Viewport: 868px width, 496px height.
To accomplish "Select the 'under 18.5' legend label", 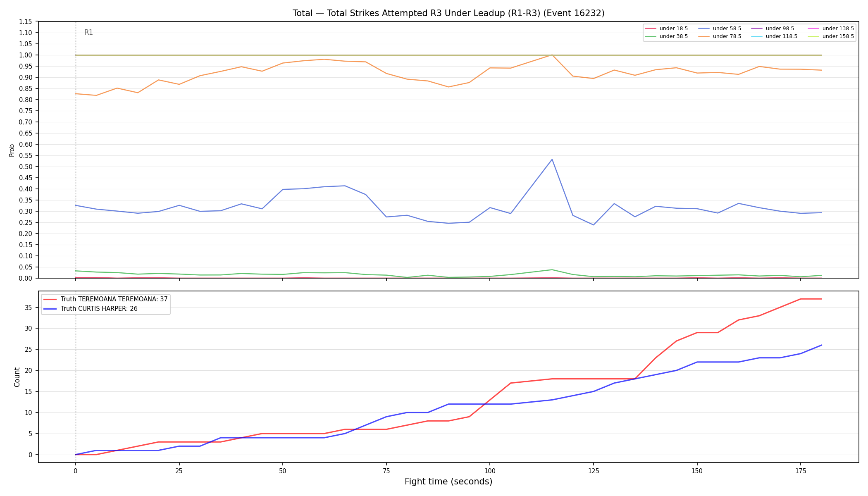I will [x=674, y=29].
